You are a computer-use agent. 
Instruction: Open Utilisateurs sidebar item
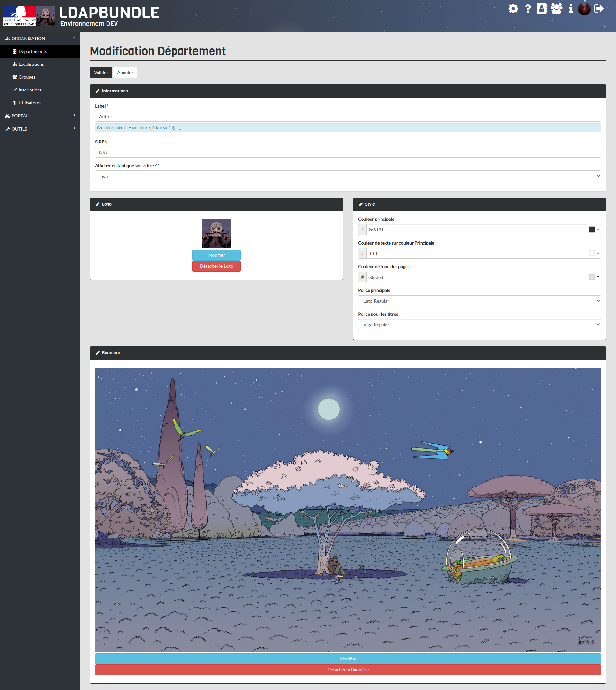[x=30, y=103]
